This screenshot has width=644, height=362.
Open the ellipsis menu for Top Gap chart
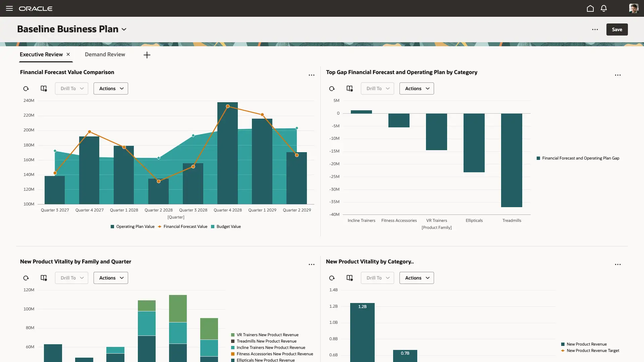tap(618, 75)
